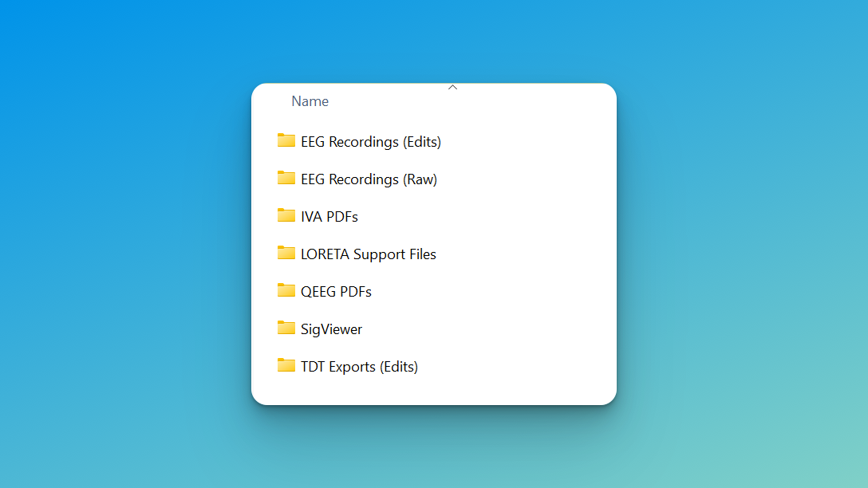Click blank row space right of SigViewer
Screen dimensions: 868x488
coord(495,329)
